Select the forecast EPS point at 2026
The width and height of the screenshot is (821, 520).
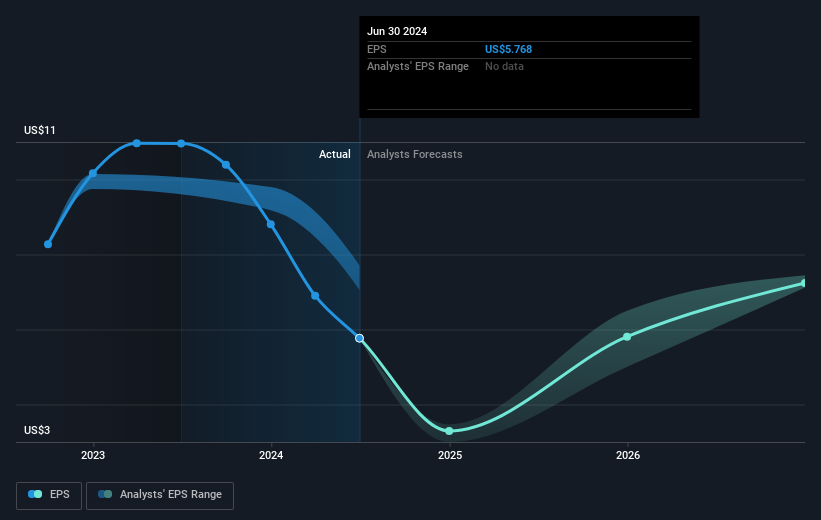[x=627, y=337]
